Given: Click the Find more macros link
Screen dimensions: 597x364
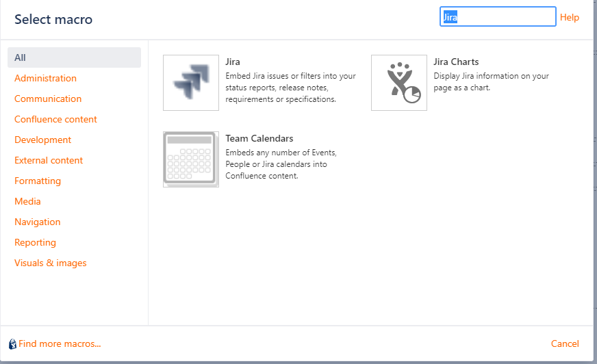Looking at the screenshot, I should coord(60,344).
